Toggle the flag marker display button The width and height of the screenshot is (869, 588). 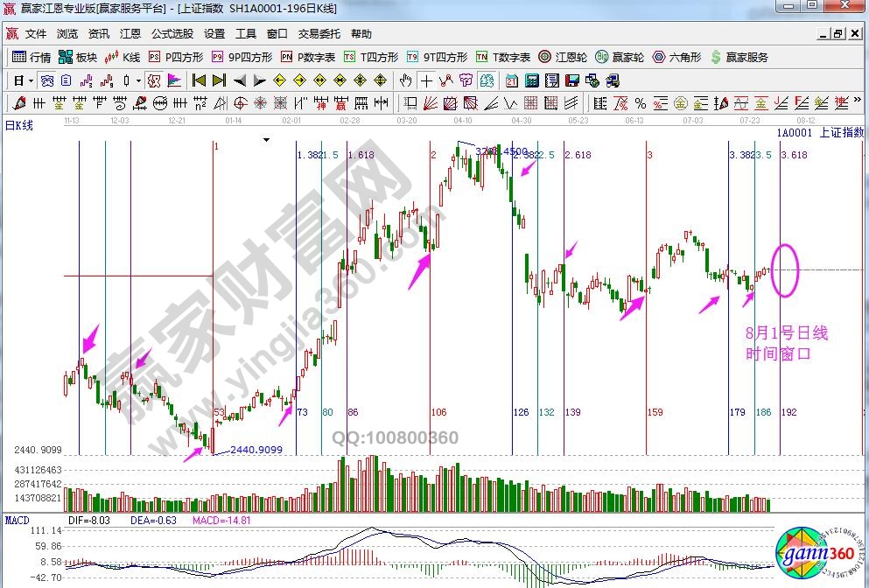[173, 80]
